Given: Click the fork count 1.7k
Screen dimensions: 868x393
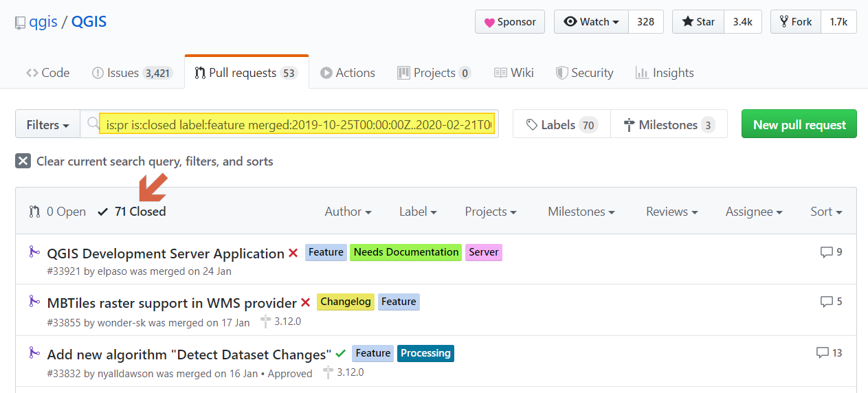Looking at the screenshot, I should click(x=838, y=22).
